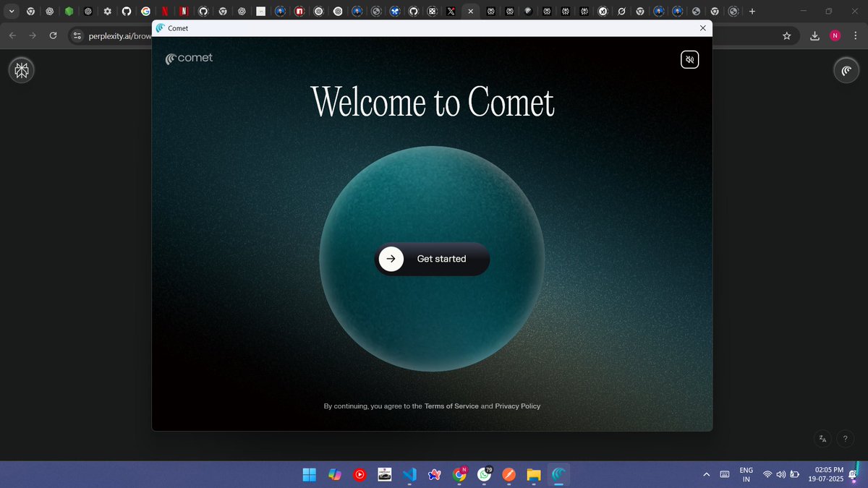Screen dimensions: 868x488
Task: Open Chrome's three-dot menu
Action: [x=856, y=35]
